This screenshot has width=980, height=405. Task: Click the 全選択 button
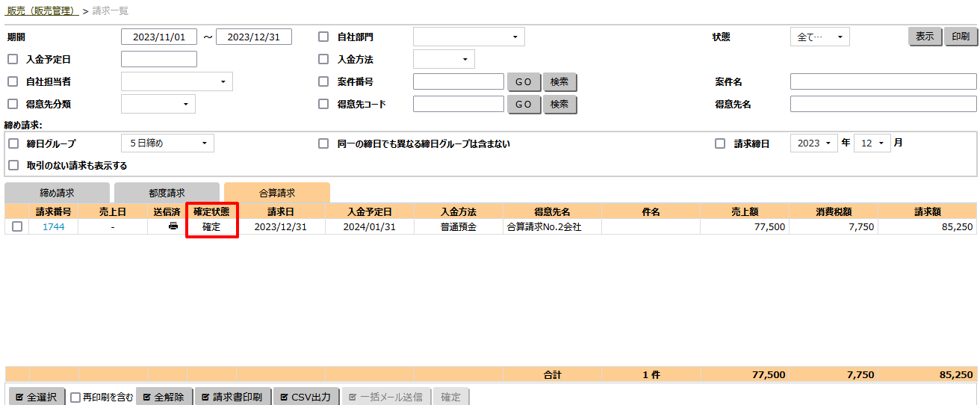[x=36, y=397]
